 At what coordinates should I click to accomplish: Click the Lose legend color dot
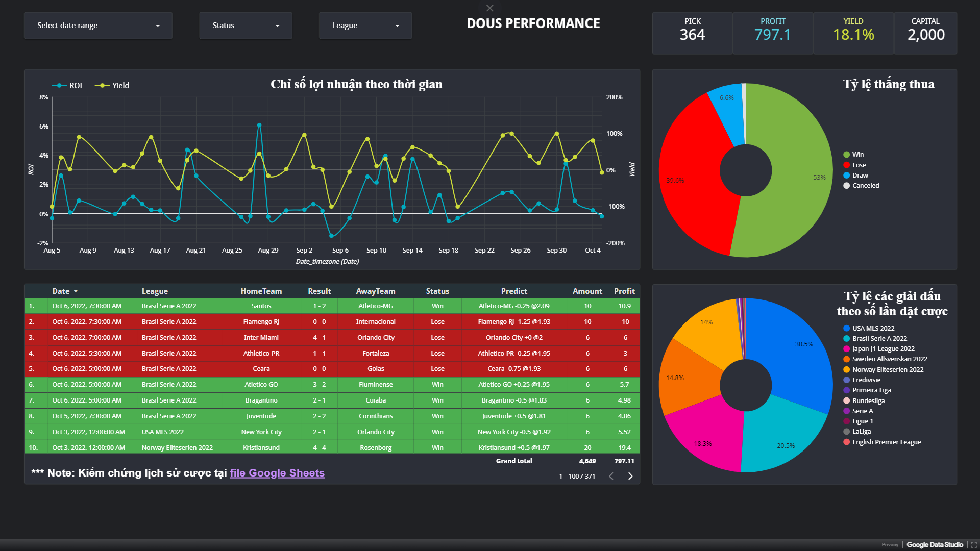coord(847,165)
